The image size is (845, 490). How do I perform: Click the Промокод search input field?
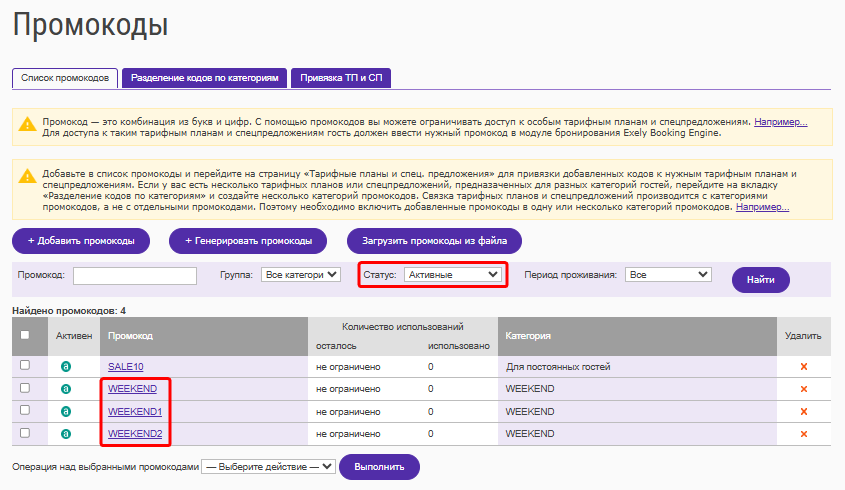coord(135,275)
